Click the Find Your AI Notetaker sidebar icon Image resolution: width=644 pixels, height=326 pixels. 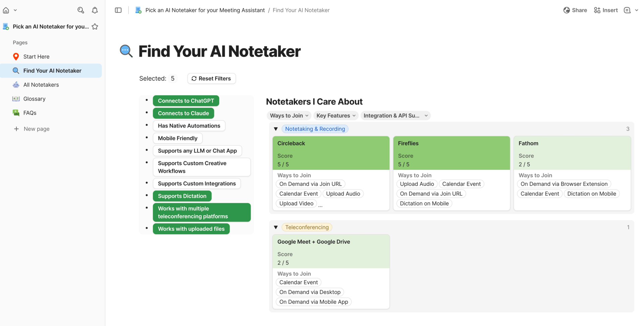pyautogui.click(x=16, y=71)
